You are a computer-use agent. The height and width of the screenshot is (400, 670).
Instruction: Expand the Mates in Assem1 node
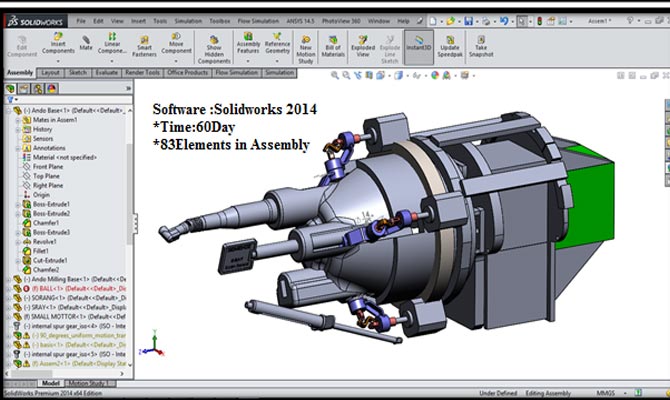pos(18,120)
